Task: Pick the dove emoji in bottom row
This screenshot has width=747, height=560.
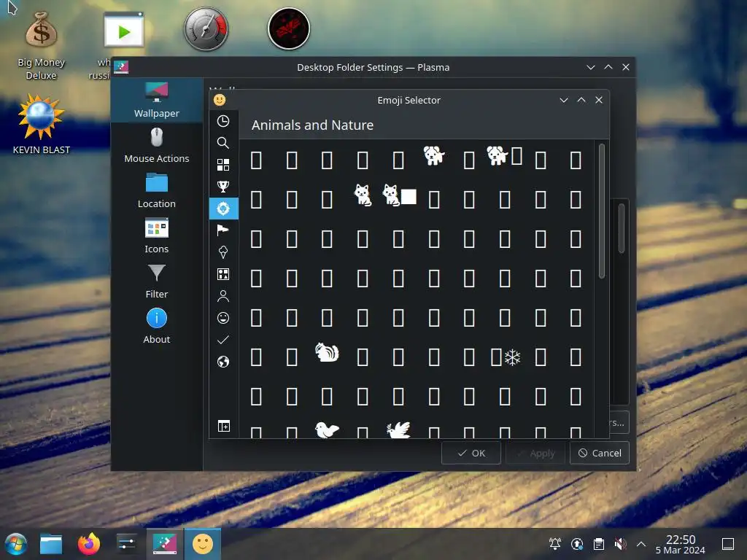Action: 398,430
